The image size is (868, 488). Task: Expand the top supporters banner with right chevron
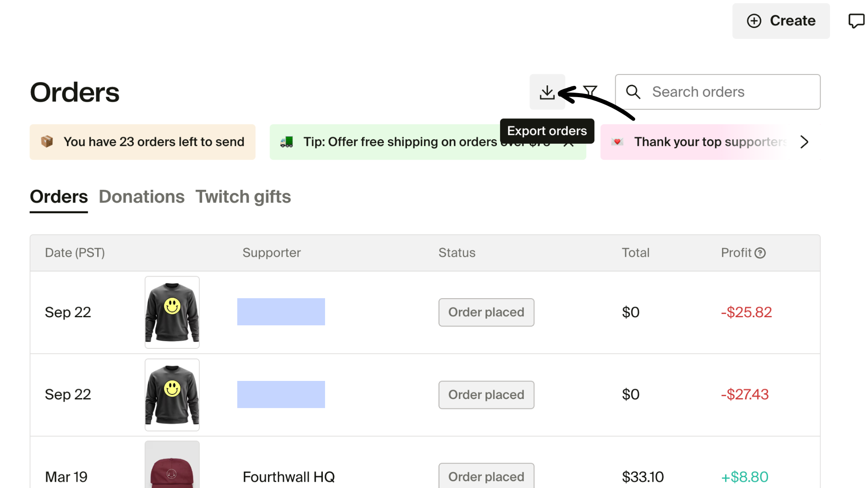804,141
